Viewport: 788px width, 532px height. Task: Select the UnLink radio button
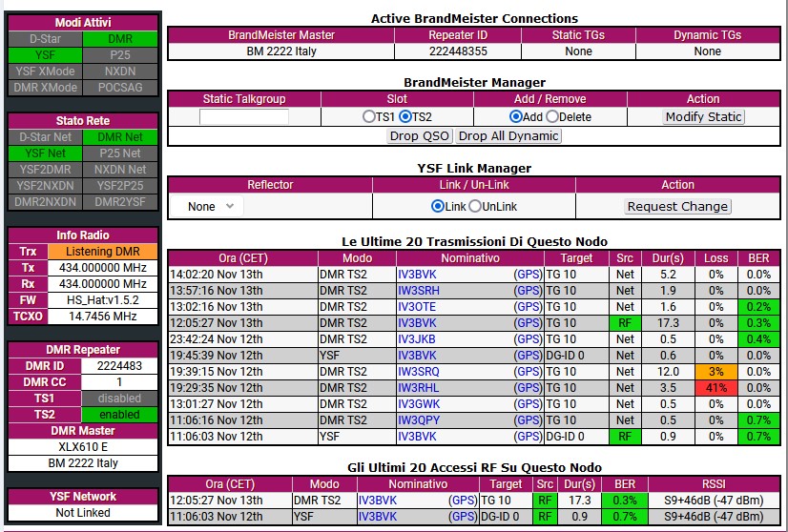(x=475, y=207)
